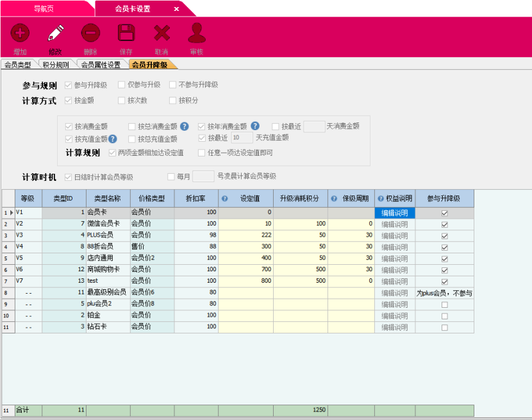Click 编辑说明 for PLUS会员 row
This screenshot has width=532, height=420.
(x=395, y=236)
